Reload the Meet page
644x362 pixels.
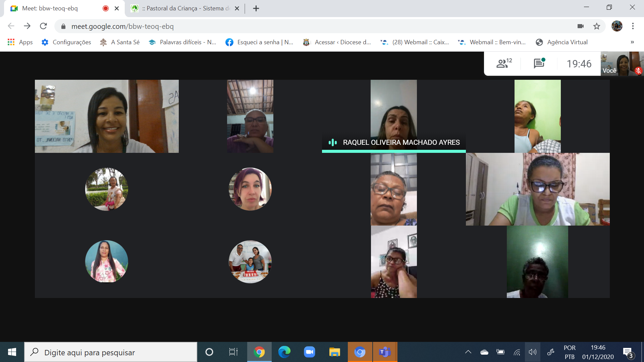(x=43, y=26)
